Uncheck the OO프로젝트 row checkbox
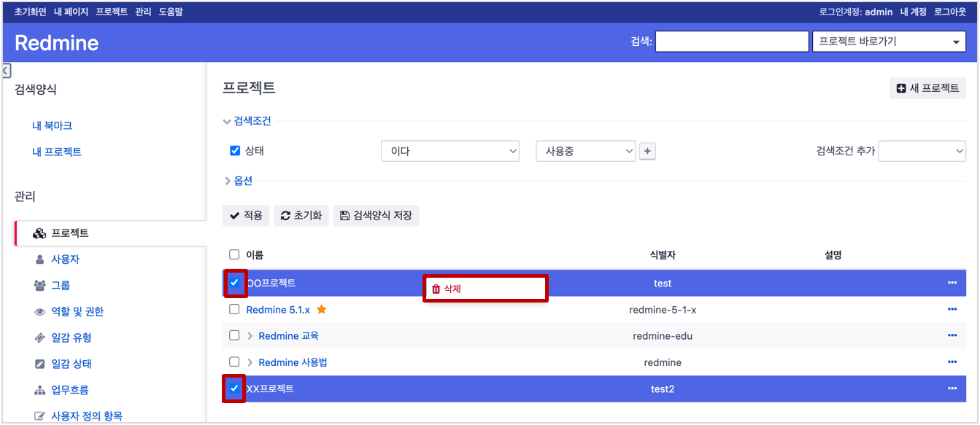This screenshot has width=980, height=425. click(x=234, y=283)
